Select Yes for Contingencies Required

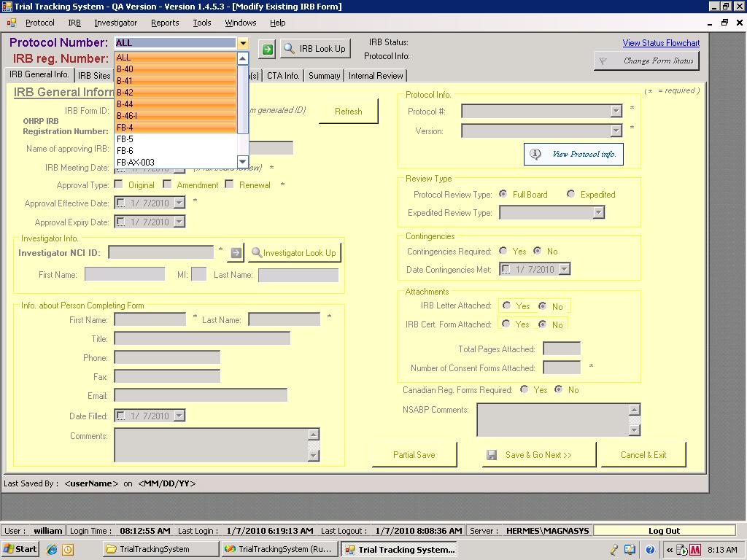point(503,251)
